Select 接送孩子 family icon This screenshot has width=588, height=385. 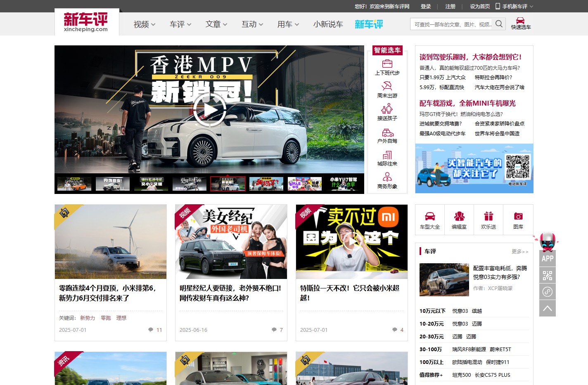tap(387, 109)
